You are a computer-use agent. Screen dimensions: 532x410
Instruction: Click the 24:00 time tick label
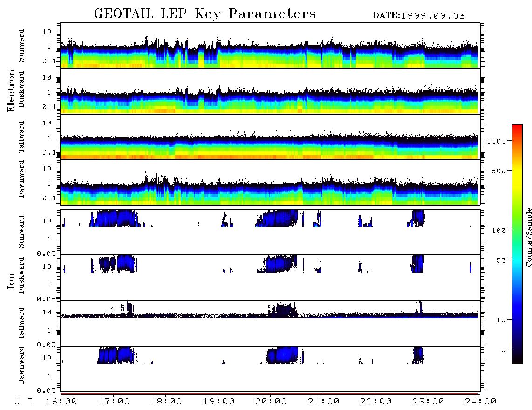[x=481, y=402]
